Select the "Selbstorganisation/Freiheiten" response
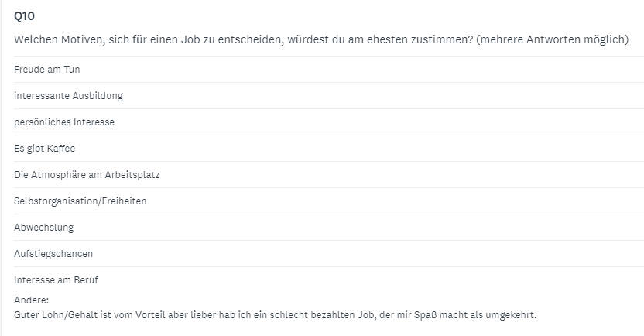The height and width of the screenshot is (336, 644). pos(80,201)
